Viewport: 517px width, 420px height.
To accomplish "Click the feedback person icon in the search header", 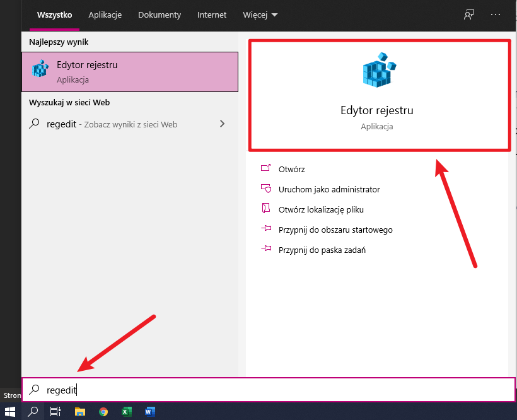I will pyautogui.click(x=469, y=15).
